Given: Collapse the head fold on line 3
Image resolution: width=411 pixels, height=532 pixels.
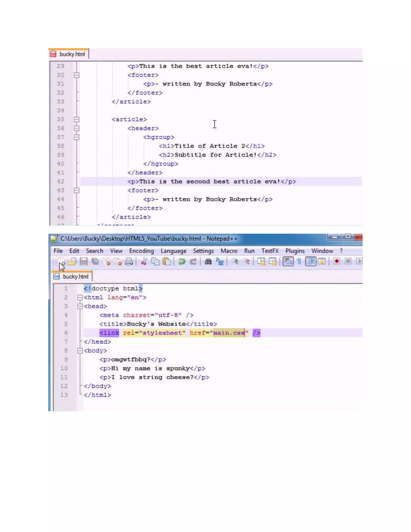Looking at the screenshot, I should [80, 306].
